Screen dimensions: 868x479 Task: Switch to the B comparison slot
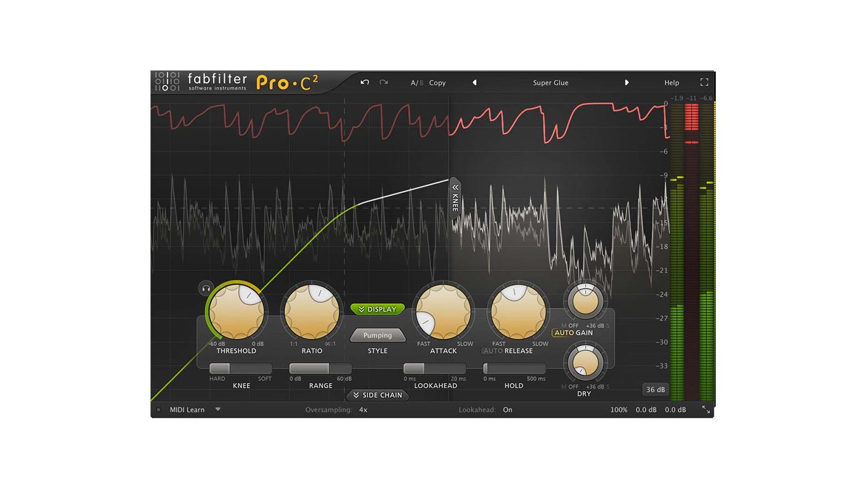[421, 82]
